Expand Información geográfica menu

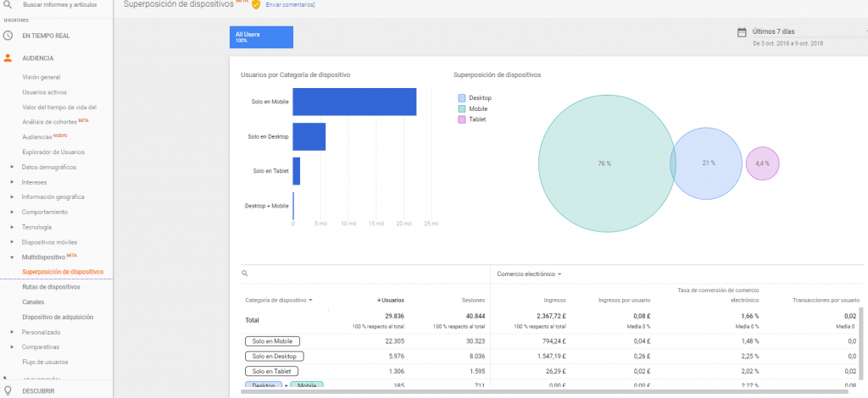53,196
